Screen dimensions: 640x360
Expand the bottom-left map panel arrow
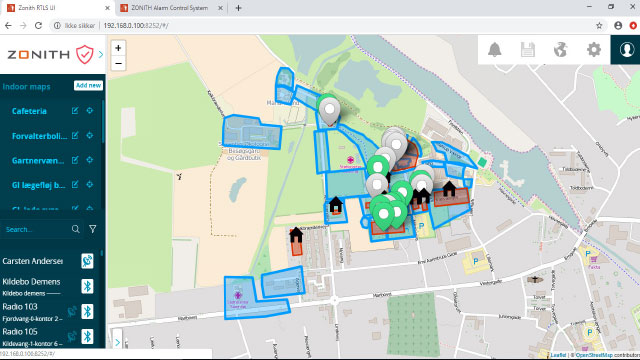point(117,342)
